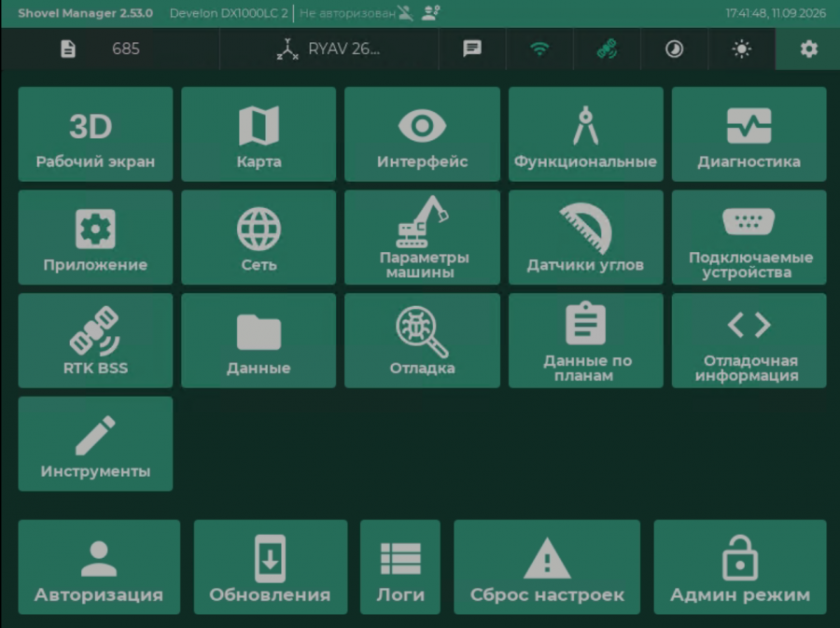The height and width of the screenshot is (628, 840).
Task: Open Интерфейс settings with eye icon
Action: point(422,133)
